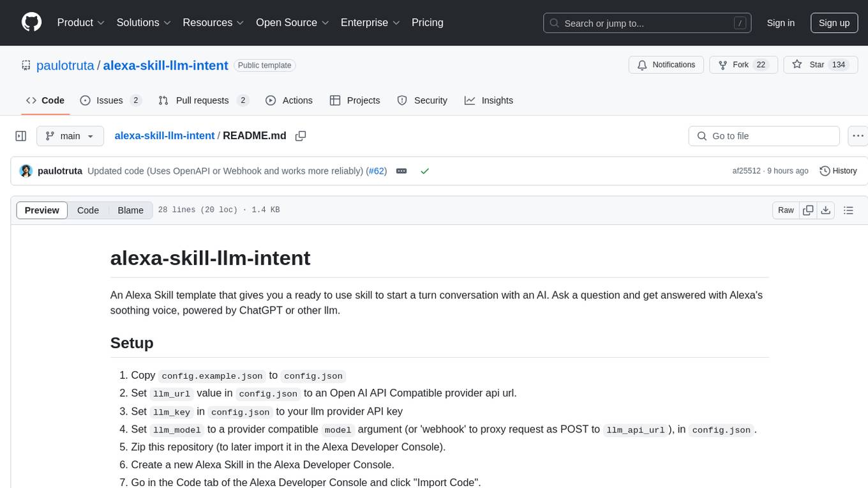Go to the alexa-skill-llm-intent breadcrumb folder
The width and height of the screenshot is (868, 488).
click(x=165, y=136)
